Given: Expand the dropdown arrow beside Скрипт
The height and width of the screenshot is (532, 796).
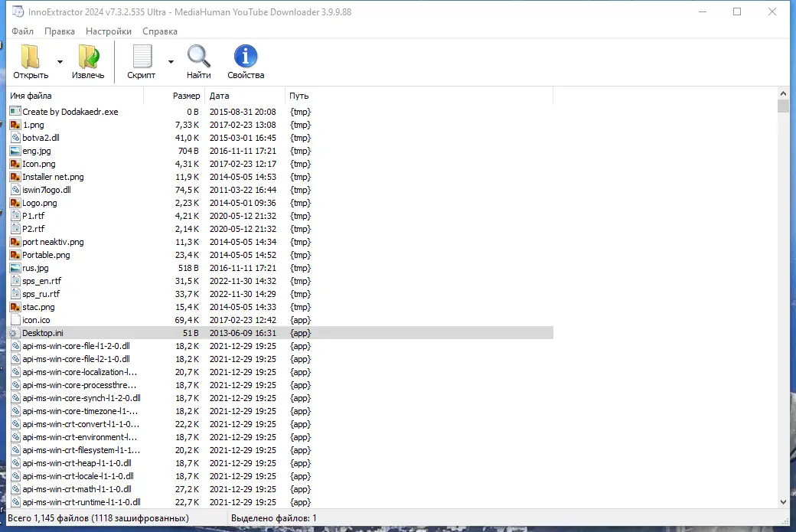Looking at the screenshot, I should click(171, 62).
